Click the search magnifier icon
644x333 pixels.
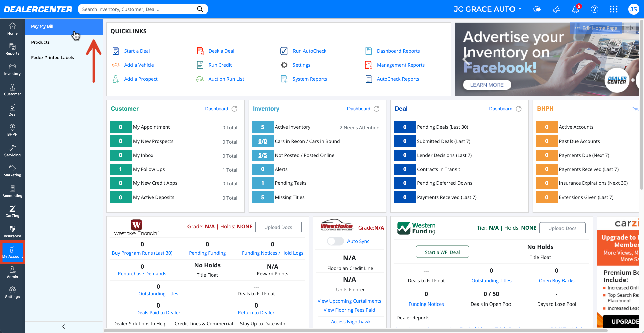click(x=200, y=9)
